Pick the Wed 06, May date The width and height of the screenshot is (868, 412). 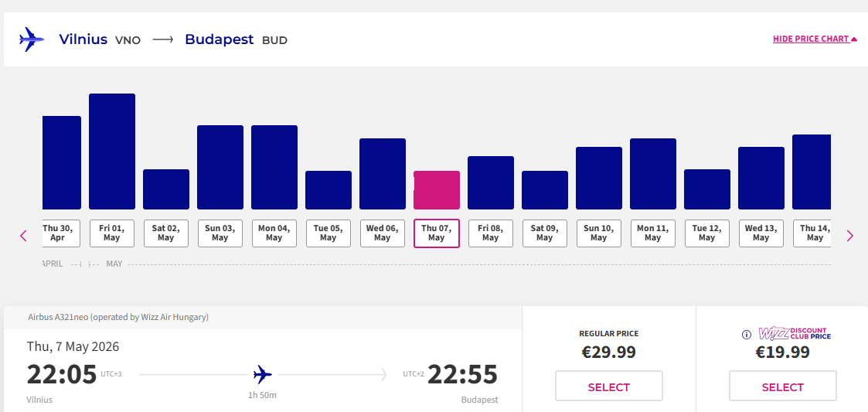[x=383, y=233]
